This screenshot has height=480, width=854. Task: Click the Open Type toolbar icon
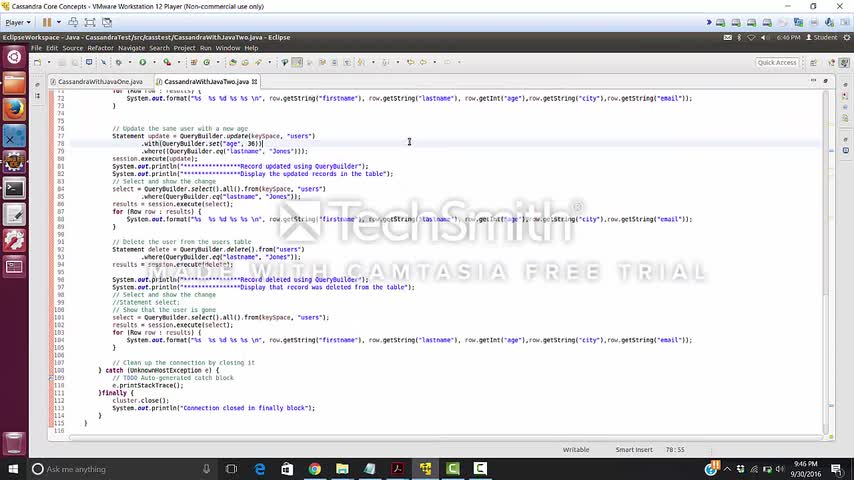[233, 63]
